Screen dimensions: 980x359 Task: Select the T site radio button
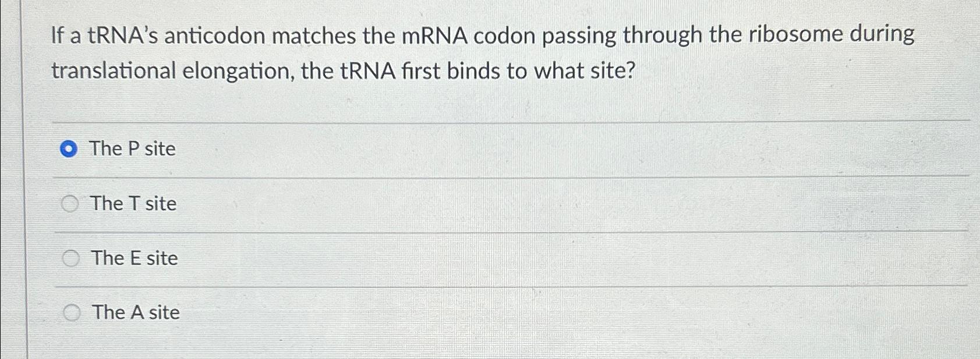(71, 204)
